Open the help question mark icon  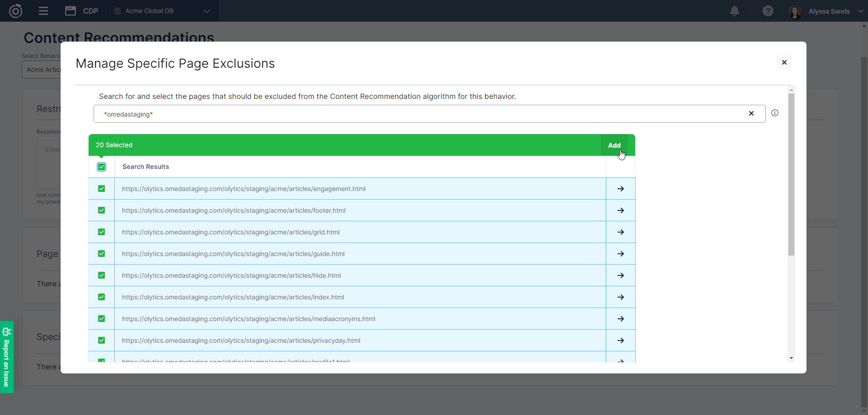coord(768,11)
